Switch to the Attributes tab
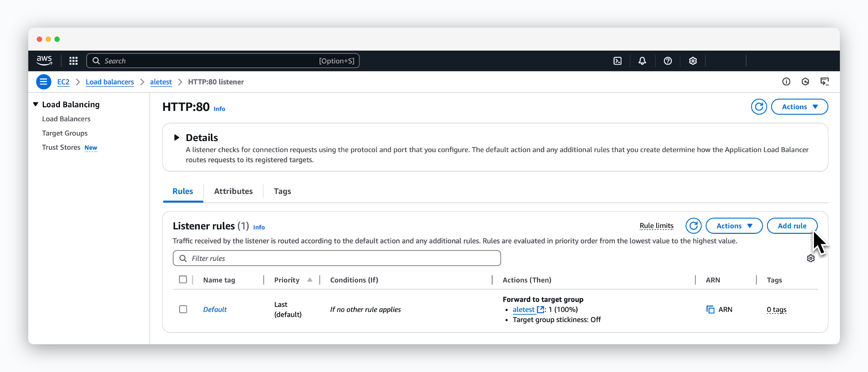Viewport: 868px width, 372px height. pos(233,191)
